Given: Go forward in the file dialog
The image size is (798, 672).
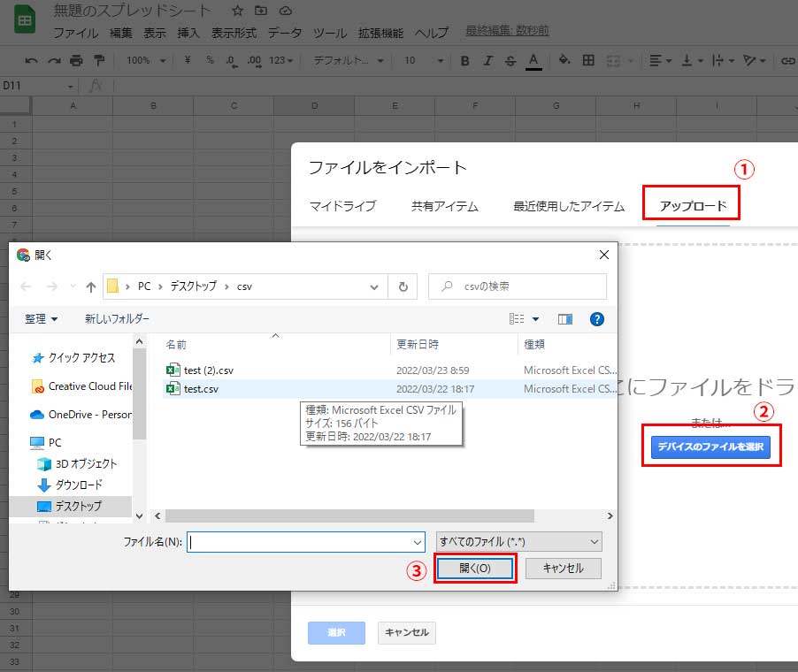Looking at the screenshot, I should click(52, 286).
